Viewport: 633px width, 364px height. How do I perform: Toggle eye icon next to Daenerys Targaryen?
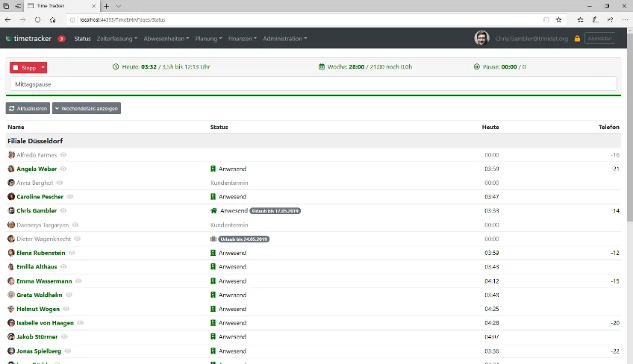[x=75, y=225]
